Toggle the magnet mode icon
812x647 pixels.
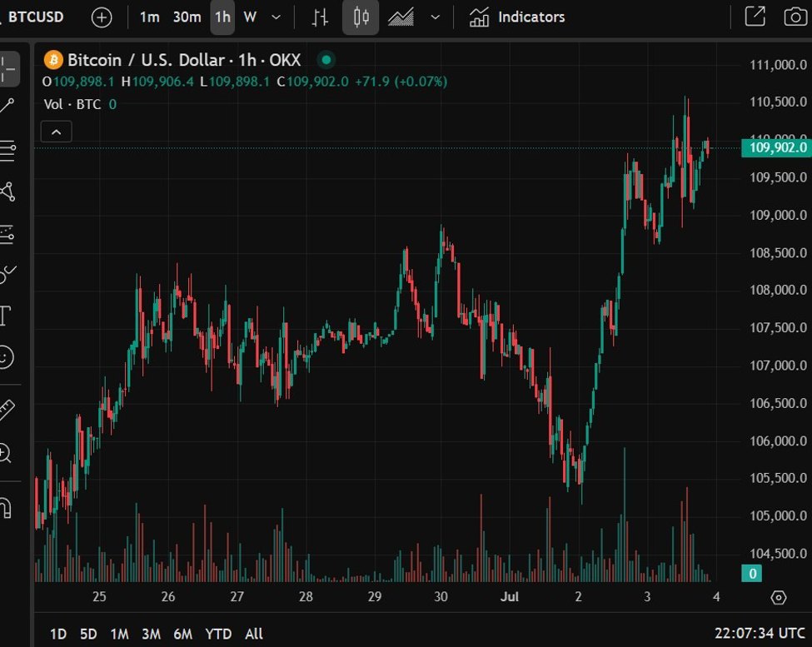point(5,508)
